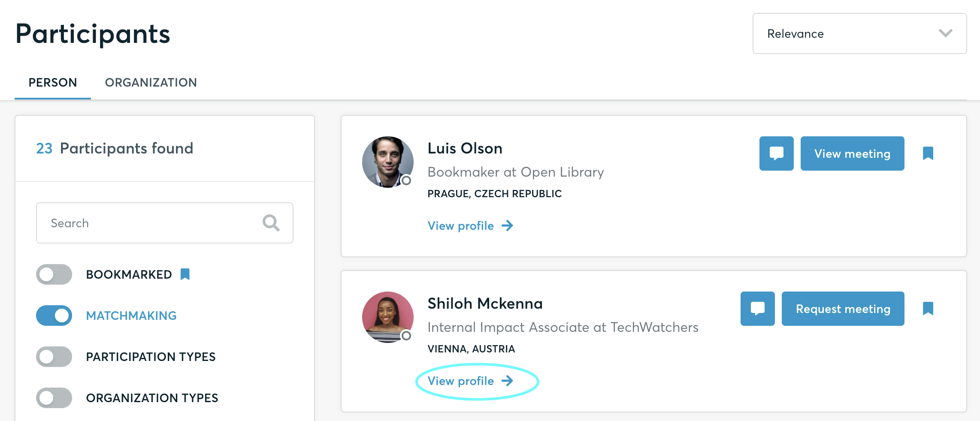980x421 pixels.
Task: Disable the Matchmaking toggle
Action: [54, 316]
